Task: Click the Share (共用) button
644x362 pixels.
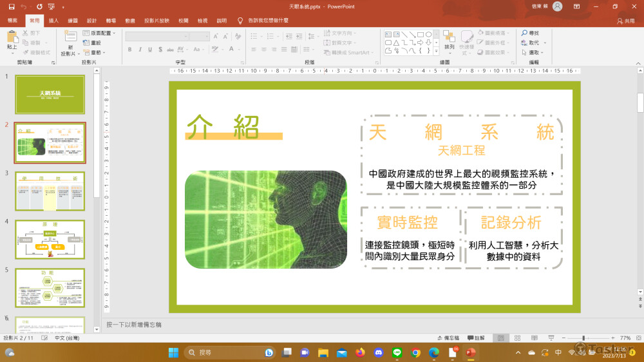Action: tap(625, 21)
